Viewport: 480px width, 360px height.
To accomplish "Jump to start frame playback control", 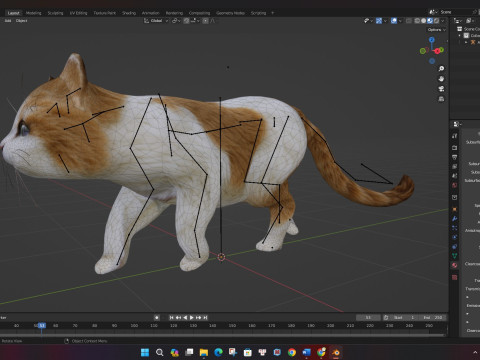I will tap(172, 318).
